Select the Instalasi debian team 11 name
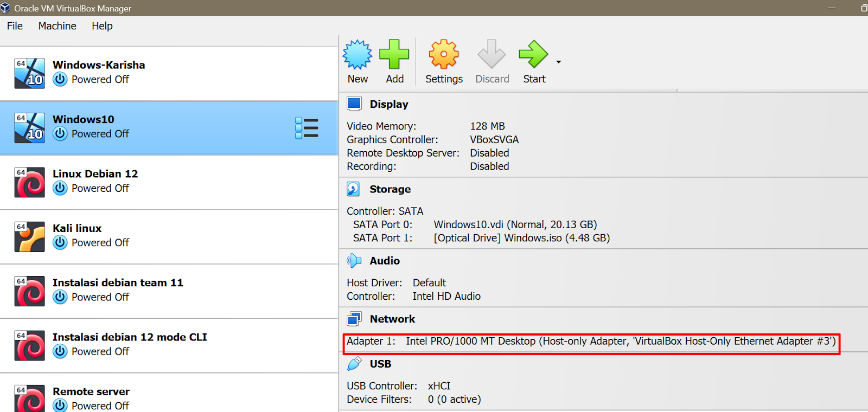This screenshot has width=868, height=412. click(118, 282)
